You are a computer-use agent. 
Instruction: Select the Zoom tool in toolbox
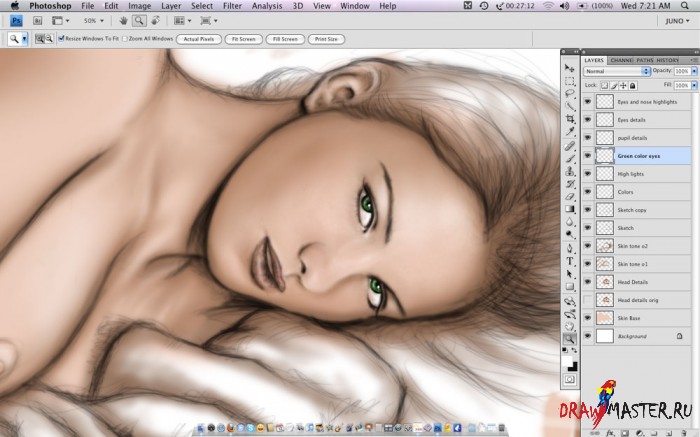(x=570, y=339)
